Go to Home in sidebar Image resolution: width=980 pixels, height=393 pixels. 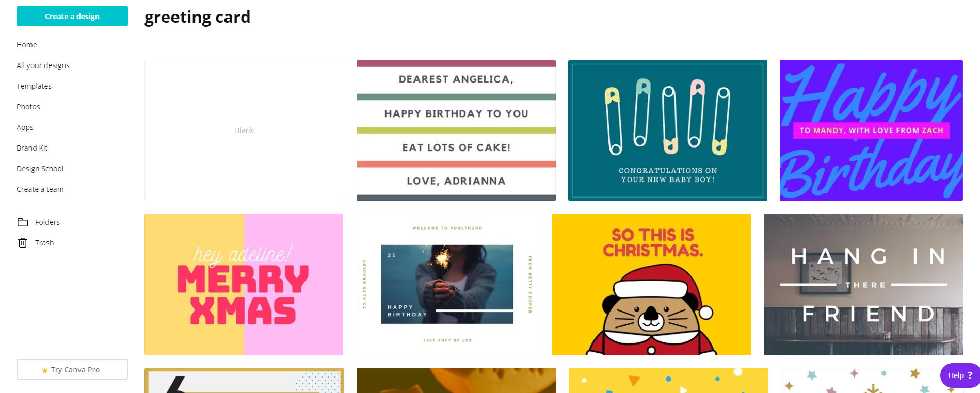tap(27, 45)
